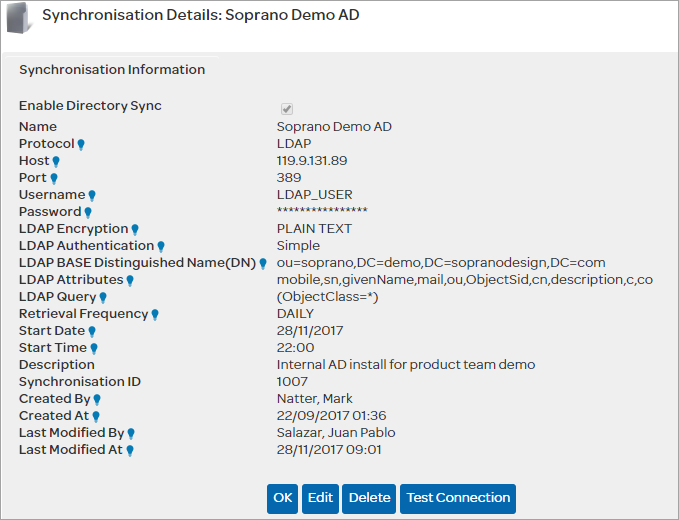Click the help icon next to LDAP Attributes

130,280
